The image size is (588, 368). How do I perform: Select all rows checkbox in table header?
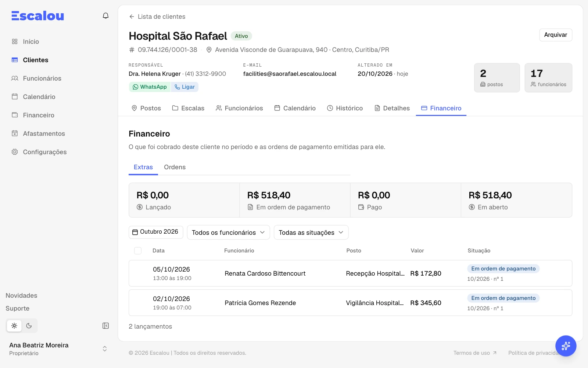[138, 251]
